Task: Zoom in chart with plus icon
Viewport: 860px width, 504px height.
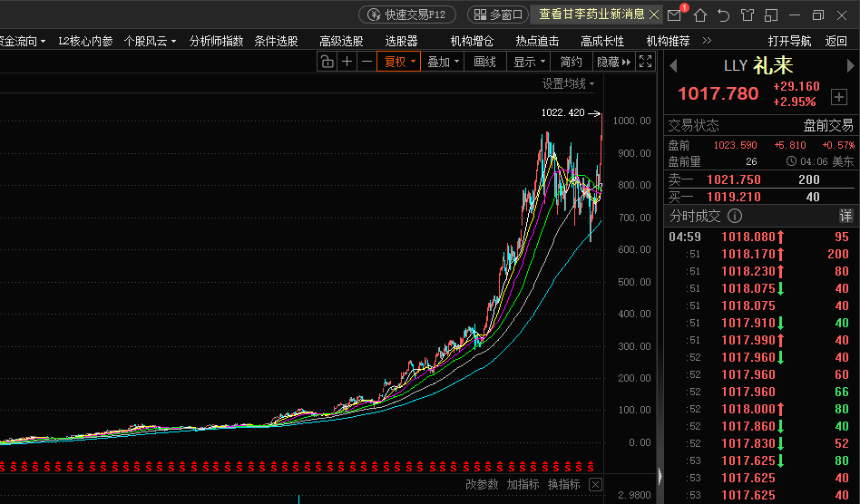Action: (x=347, y=62)
